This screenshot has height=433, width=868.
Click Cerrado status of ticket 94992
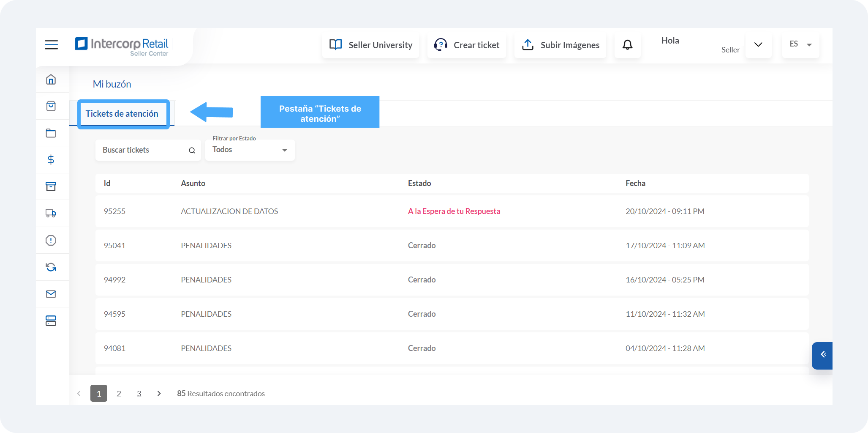click(422, 280)
